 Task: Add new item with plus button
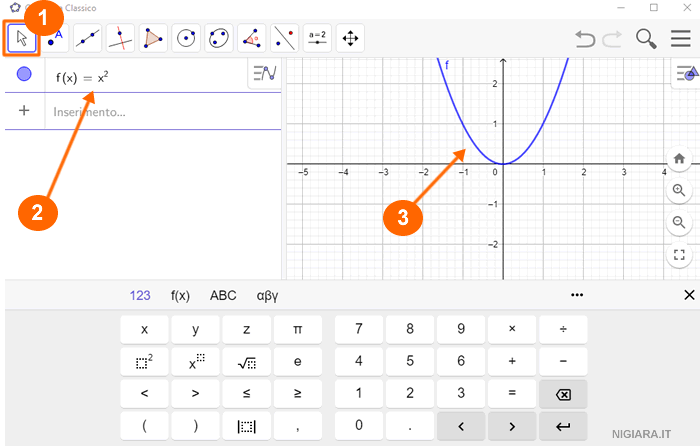(x=24, y=110)
